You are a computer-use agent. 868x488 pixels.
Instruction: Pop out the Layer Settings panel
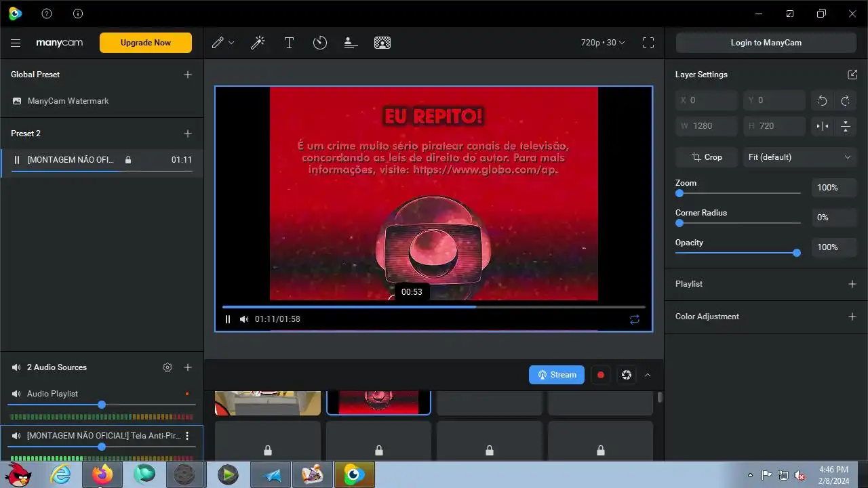coord(852,75)
